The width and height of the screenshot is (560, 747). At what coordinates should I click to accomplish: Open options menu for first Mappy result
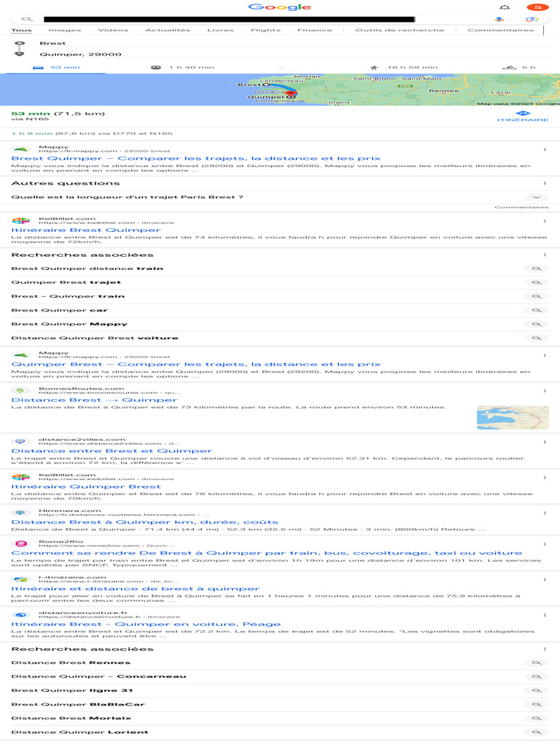tap(544, 150)
